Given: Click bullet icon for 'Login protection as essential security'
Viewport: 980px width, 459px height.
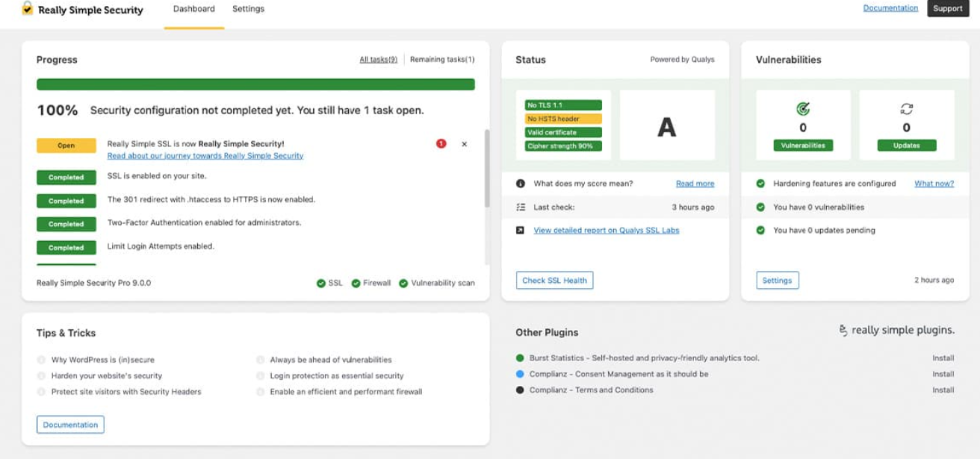Looking at the screenshot, I should (261, 375).
